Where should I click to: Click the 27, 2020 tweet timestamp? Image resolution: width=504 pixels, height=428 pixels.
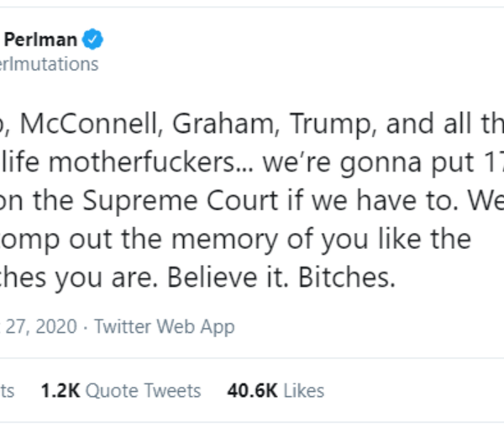pos(41,326)
